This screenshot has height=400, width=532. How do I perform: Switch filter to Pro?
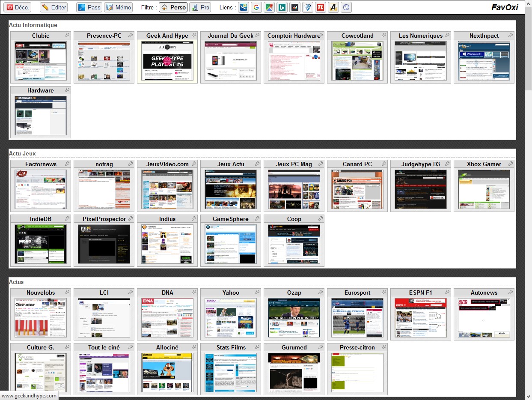[200, 7]
